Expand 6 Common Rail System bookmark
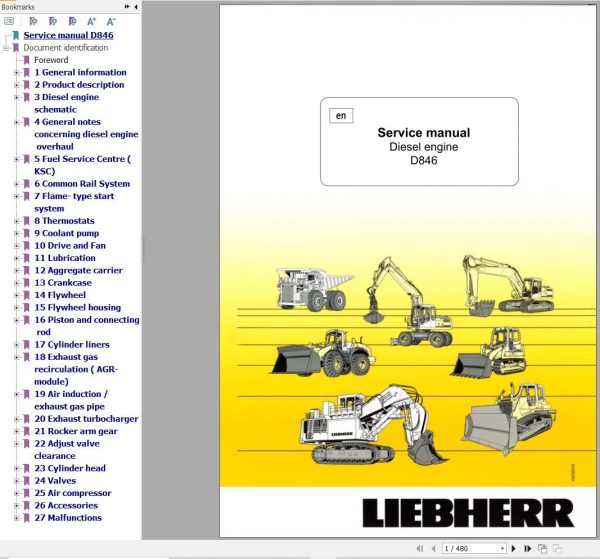 click(x=16, y=184)
